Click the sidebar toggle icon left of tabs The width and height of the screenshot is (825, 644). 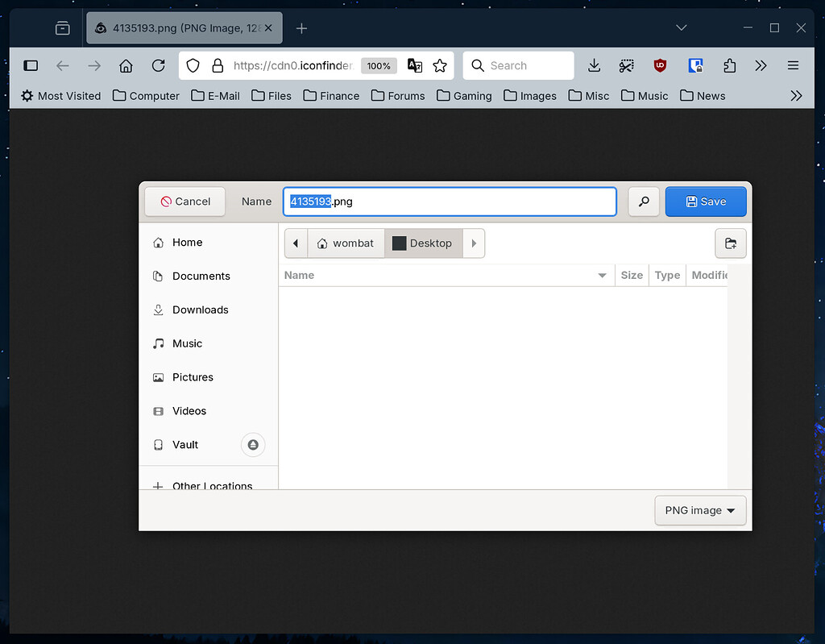click(62, 27)
